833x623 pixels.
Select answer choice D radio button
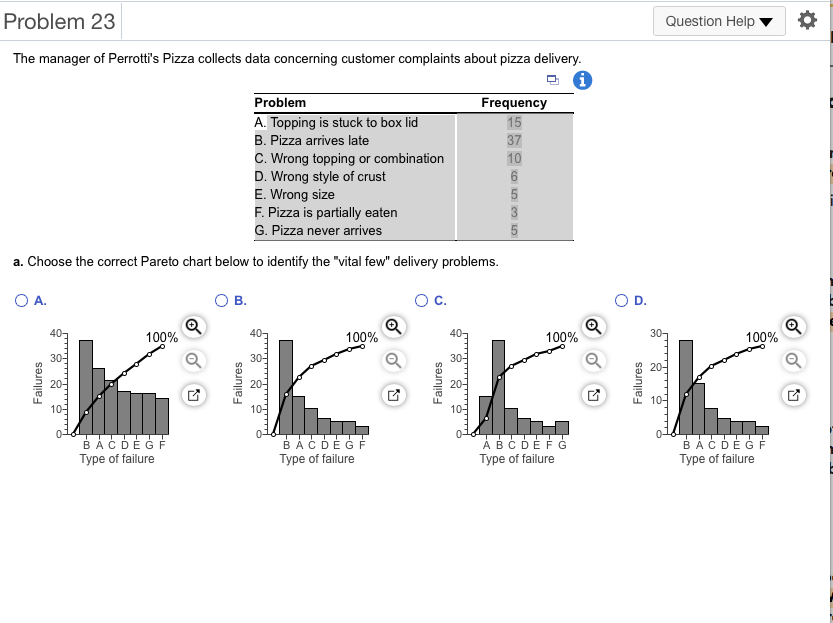click(621, 300)
